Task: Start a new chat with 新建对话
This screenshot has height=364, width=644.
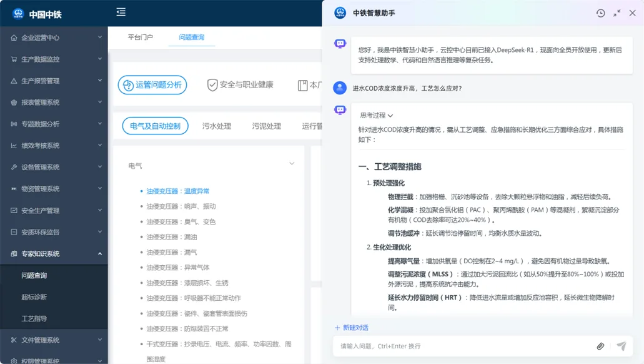Action: [352, 328]
